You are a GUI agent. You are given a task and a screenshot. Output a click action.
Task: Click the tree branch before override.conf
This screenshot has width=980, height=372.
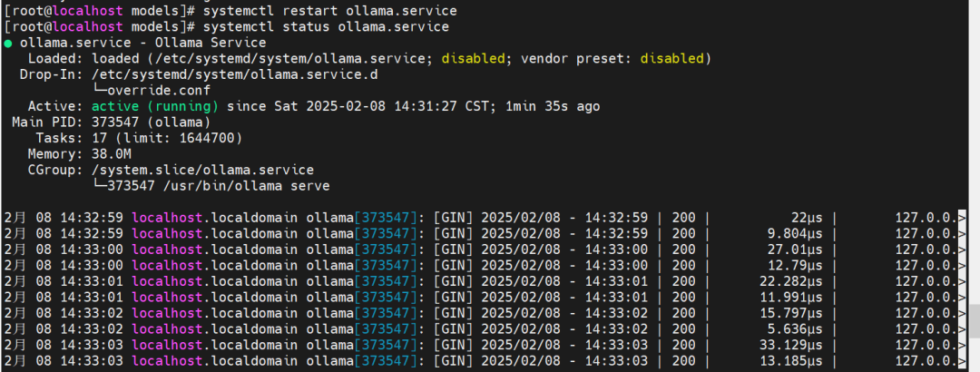tap(99, 91)
